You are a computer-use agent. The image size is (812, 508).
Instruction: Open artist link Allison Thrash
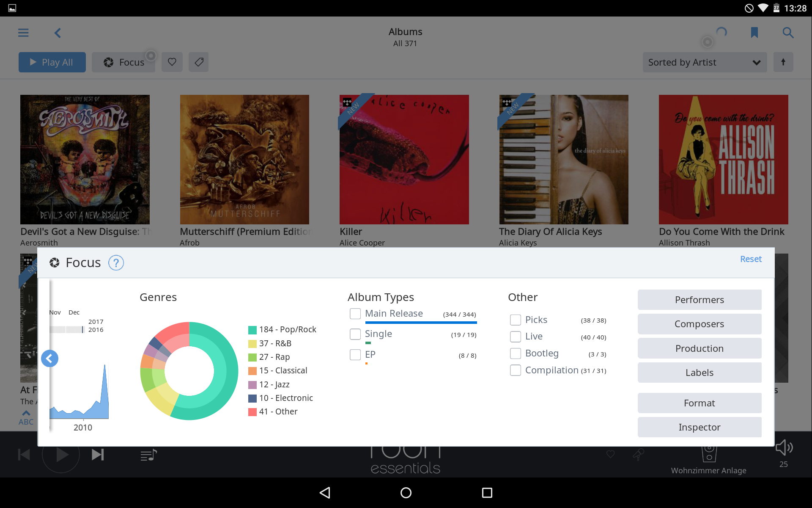click(684, 243)
